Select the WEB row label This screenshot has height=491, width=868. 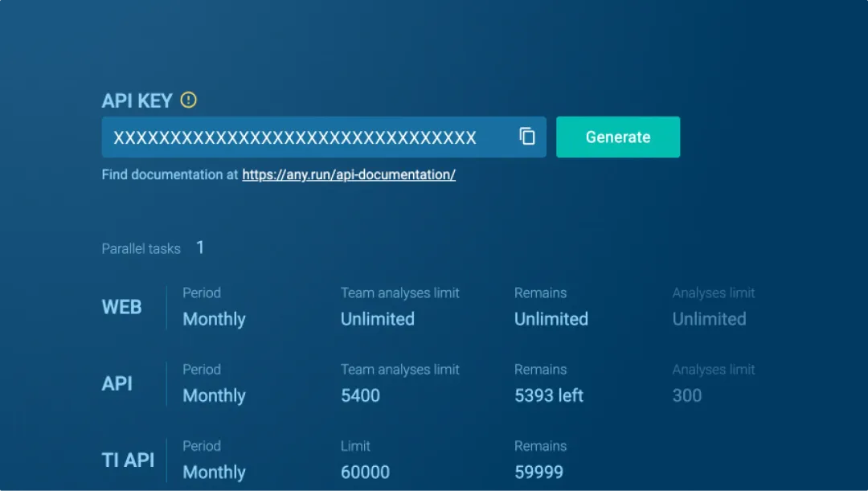tap(121, 307)
